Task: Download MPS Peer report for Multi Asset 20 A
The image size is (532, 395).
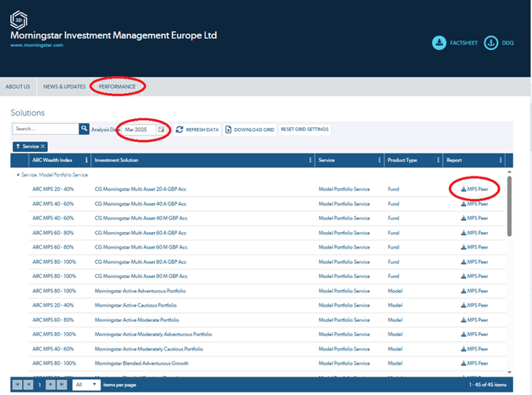Action: coord(475,188)
